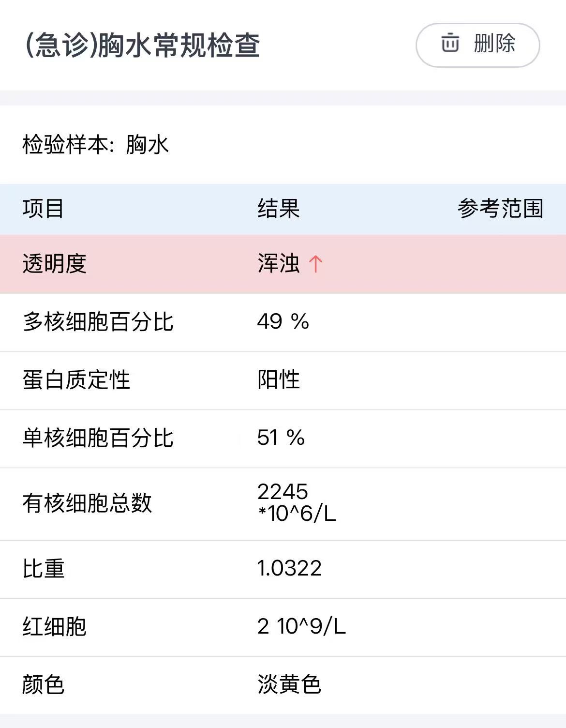Image resolution: width=566 pixels, height=728 pixels.
Task: Click the 1.0322 result value
Action: tap(289, 568)
